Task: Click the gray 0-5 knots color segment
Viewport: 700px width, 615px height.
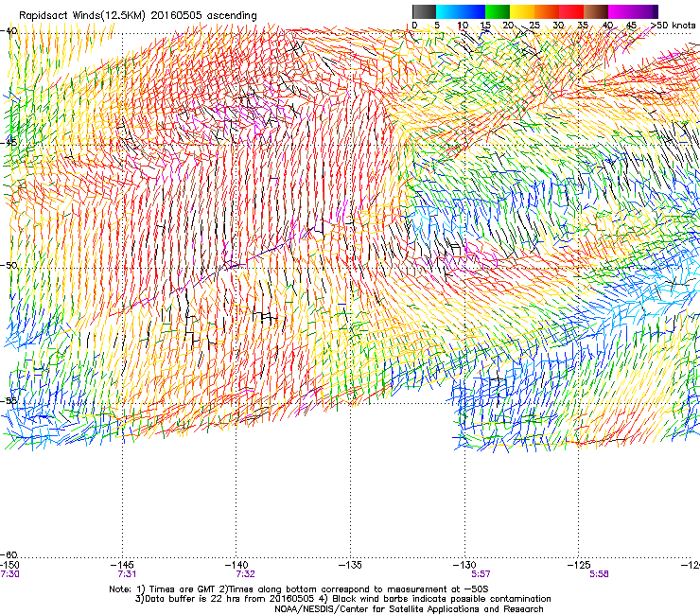Action: point(424,11)
